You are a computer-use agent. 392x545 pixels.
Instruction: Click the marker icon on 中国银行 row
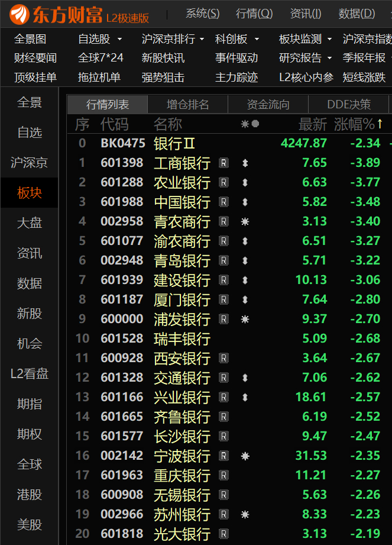click(245, 202)
